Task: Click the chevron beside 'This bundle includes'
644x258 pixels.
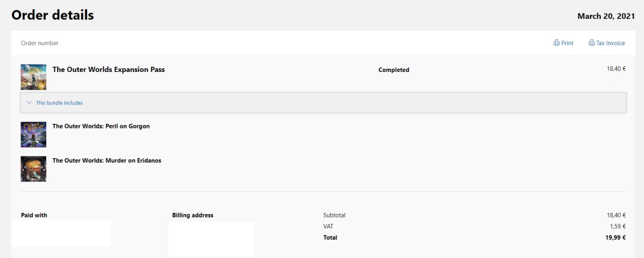Action: (29, 103)
